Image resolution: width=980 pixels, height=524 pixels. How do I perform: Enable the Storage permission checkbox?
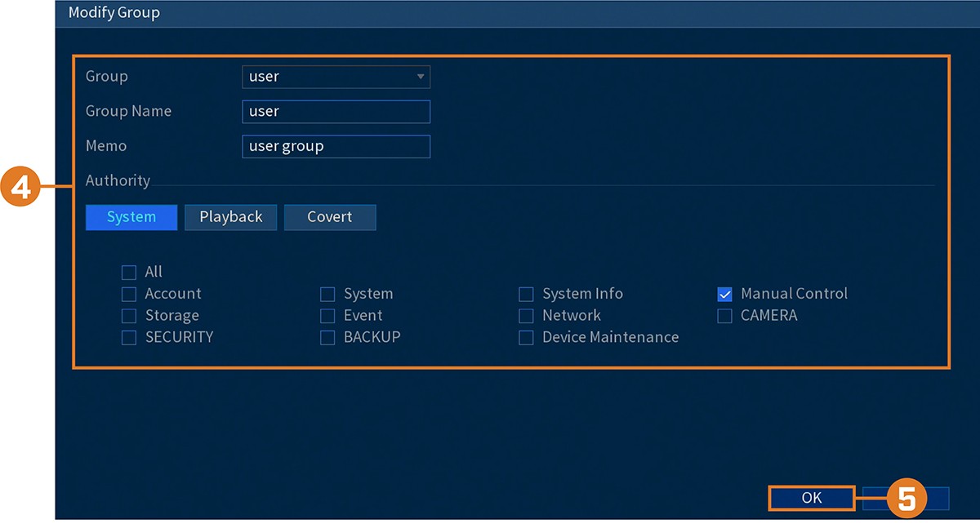coord(129,316)
